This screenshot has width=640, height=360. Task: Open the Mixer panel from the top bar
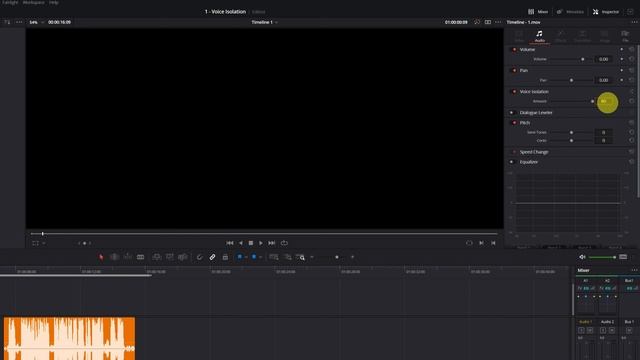(x=538, y=12)
